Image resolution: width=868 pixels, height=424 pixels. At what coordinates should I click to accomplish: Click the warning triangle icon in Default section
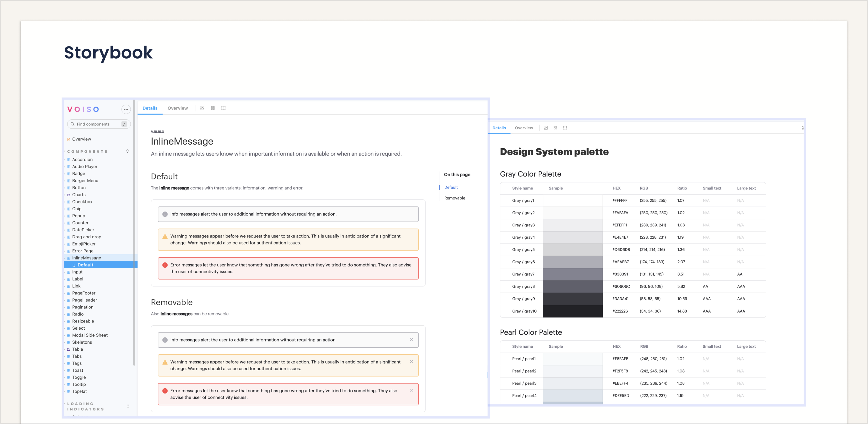165,236
